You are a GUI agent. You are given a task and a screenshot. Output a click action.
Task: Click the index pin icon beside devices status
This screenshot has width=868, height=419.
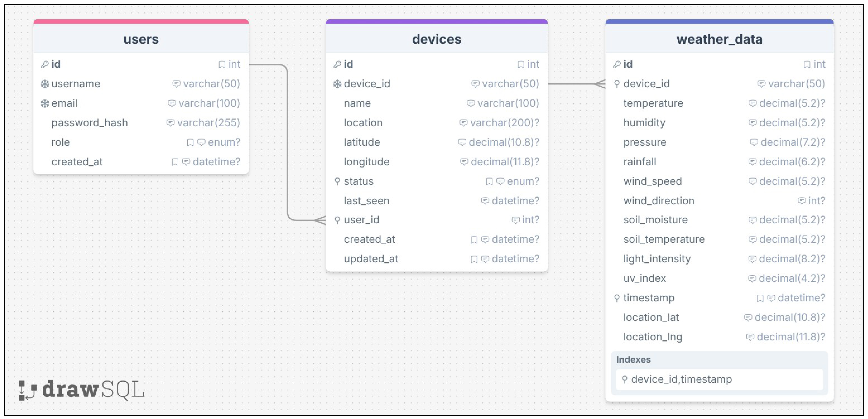click(337, 181)
